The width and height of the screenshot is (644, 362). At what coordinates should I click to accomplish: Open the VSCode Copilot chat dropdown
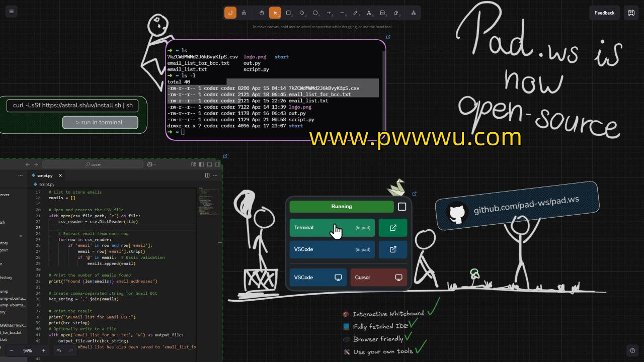tap(150, 164)
